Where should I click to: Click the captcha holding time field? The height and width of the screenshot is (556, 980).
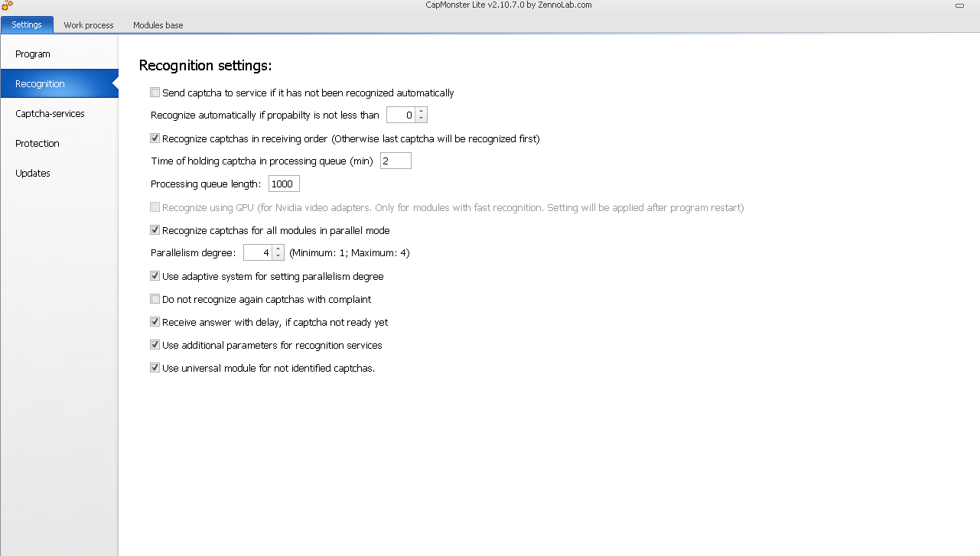pyautogui.click(x=396, y=161)
